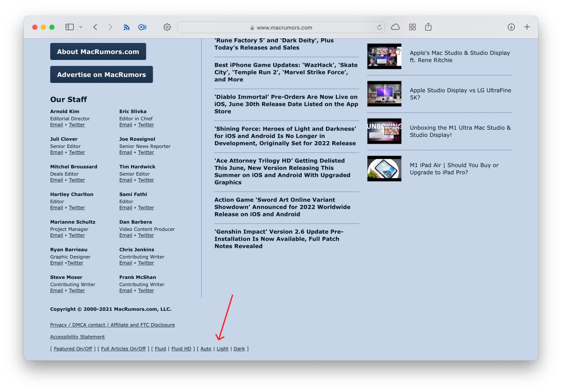Open Apple's Mac Studio & Studio Display title
The image size is (562, 392).
pyautogui.click(x=460, y=57)
